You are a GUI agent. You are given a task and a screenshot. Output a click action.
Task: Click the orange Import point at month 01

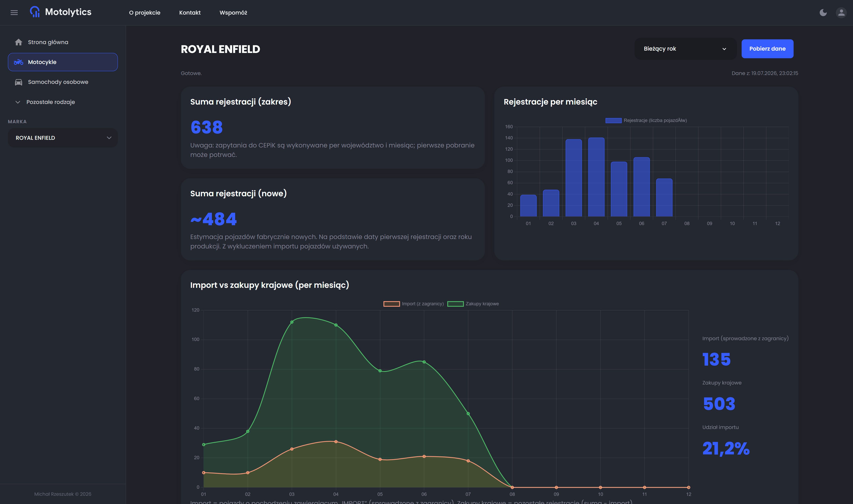click(x=204, y=473)
